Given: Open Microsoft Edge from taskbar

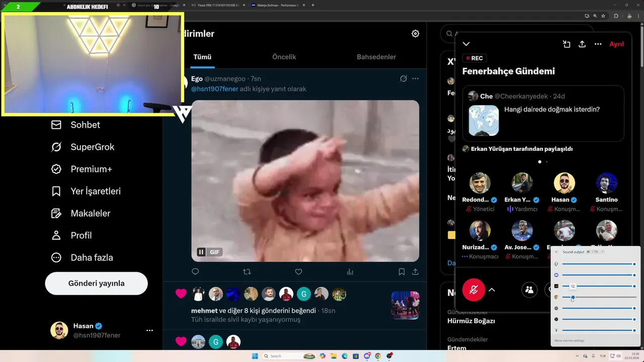Looking at the screenshot, I should tap(345, 356).
